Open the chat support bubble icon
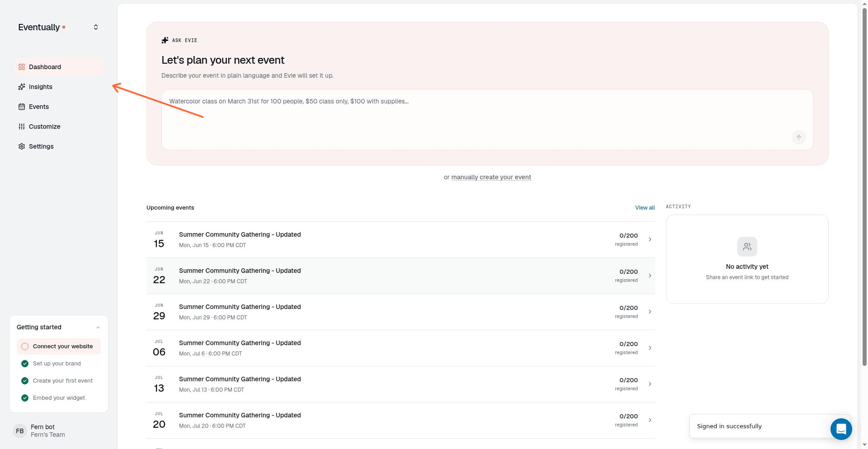 pos(841,429)
